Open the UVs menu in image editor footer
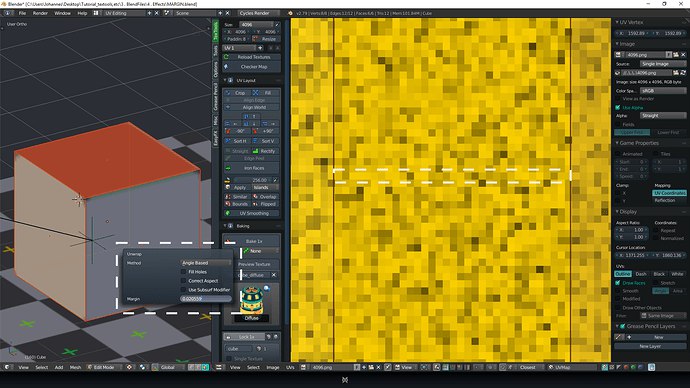 click(x=290, y=367)
